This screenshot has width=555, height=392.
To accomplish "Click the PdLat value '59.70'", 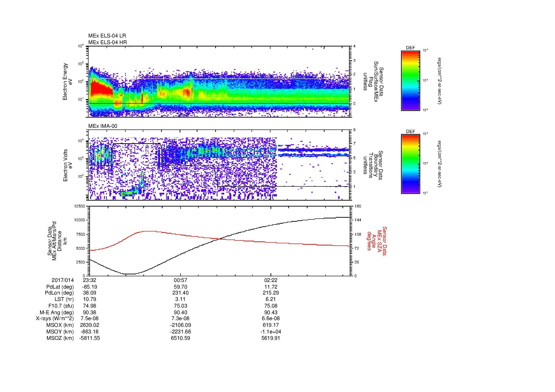I will [x=181, y=287].
